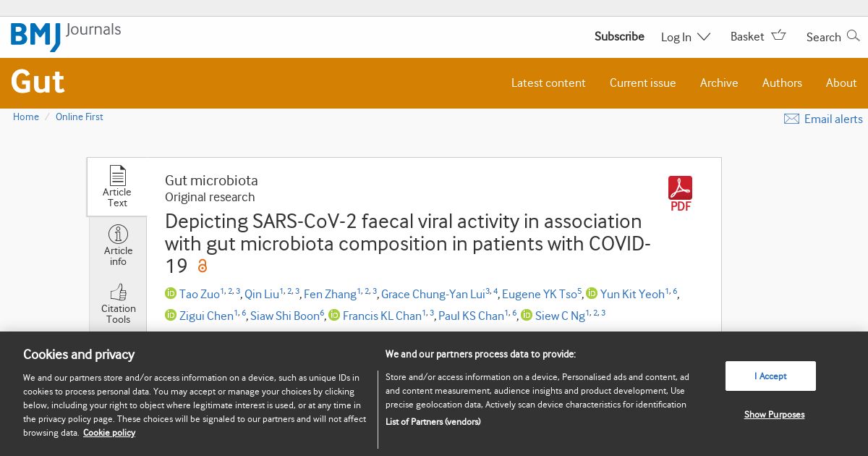This screenshot has width=868, height=456.
Task: Click ORCID icon beside Siew C Ng
Action: 527,315
